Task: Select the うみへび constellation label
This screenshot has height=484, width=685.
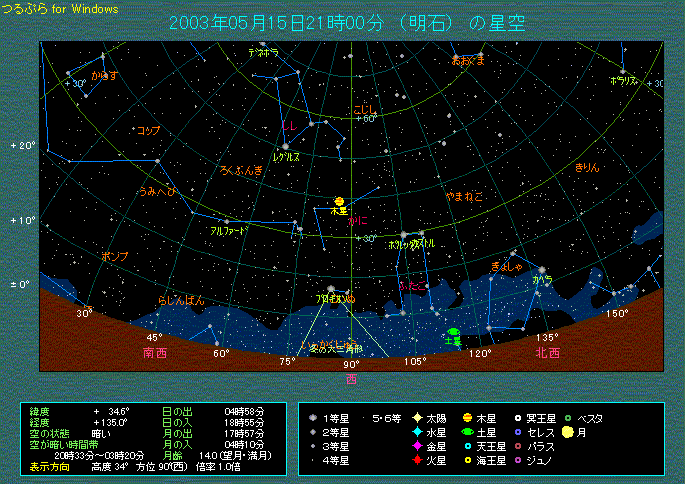Action: click(x=157, y=191)
